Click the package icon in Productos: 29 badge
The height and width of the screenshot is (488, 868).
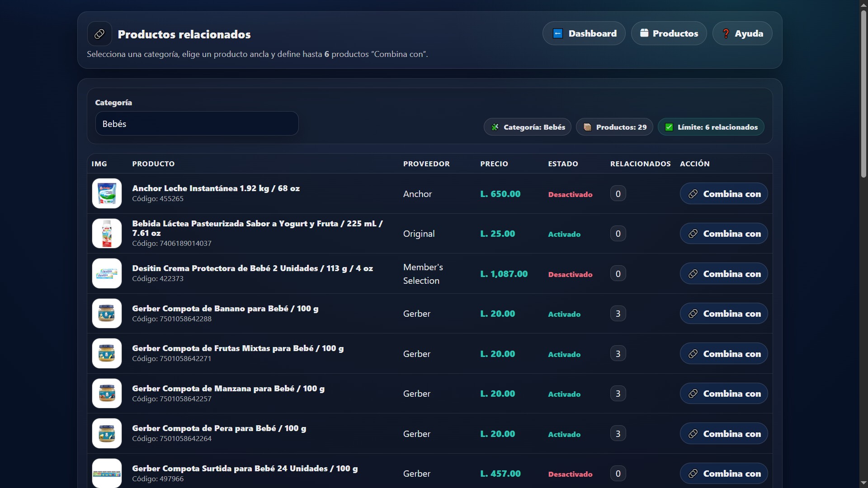click(x=587, y=127)
